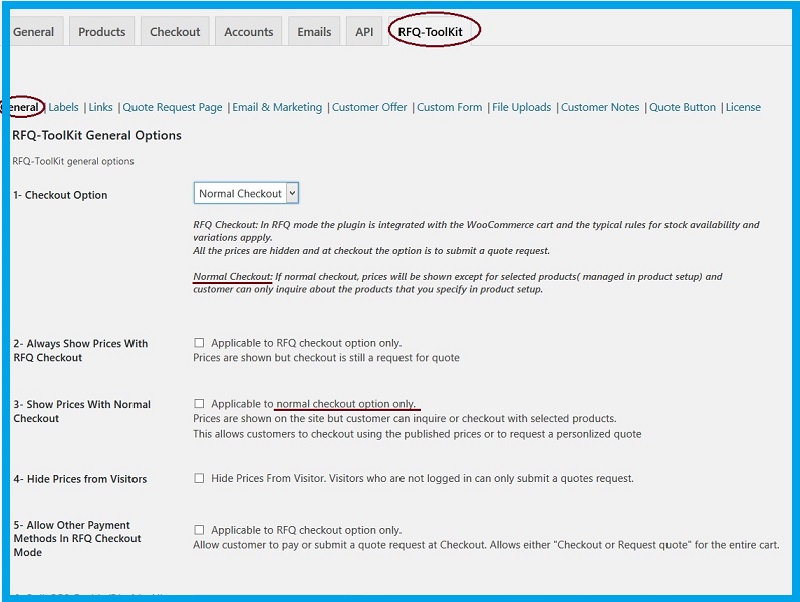
Task: Enable Allow Other Payment Methods checkbox
Action: coord(199,530)
